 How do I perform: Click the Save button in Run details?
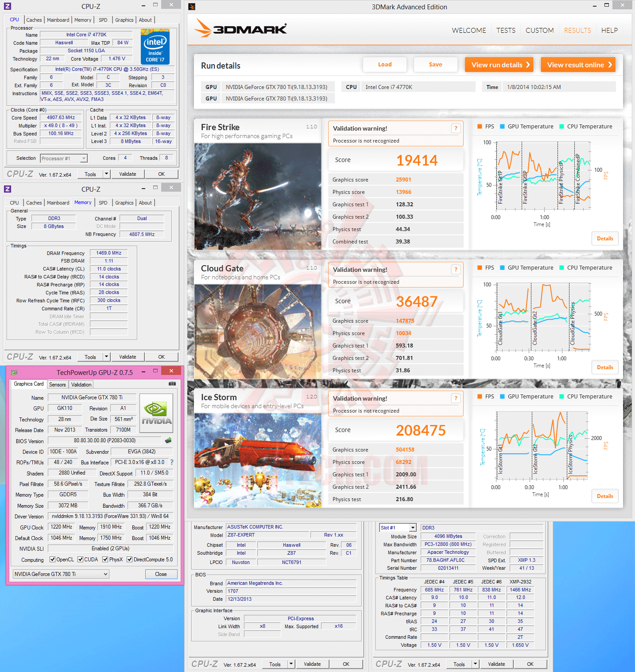click(x=436, y=65)
